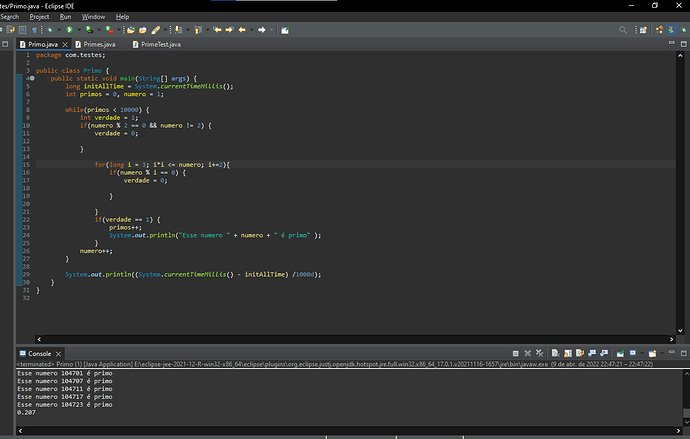Toggle Pin Console icon
The image size is (690, 439).
[620, 353]
